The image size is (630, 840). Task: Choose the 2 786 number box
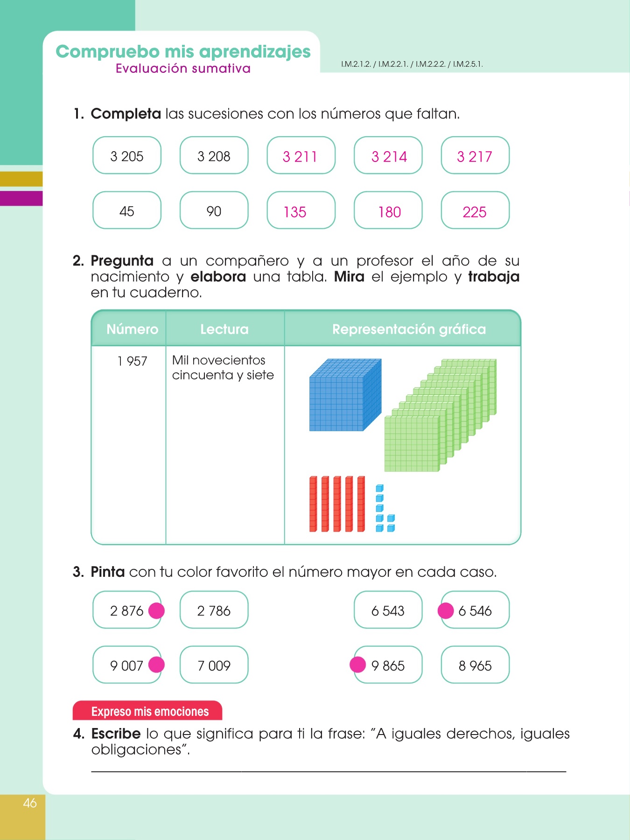point(214,610)
